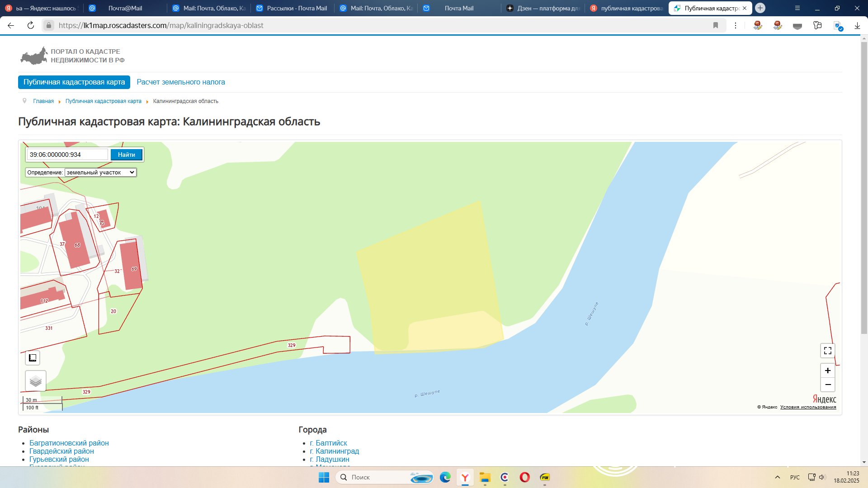The image size is (868, 488).
Task: Open browser downloads icon
Action: 857,25
